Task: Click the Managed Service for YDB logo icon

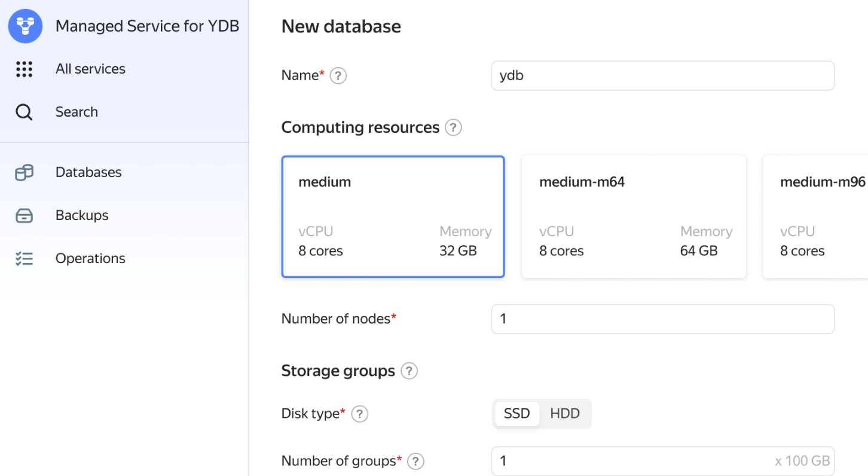Action: coord(25,26)
